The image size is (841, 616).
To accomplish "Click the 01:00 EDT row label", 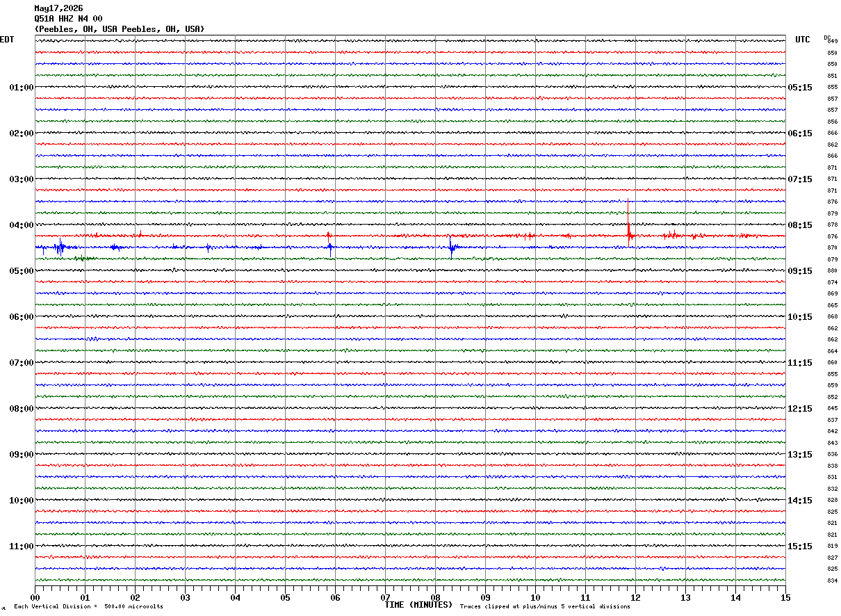I will pos(22,88).
